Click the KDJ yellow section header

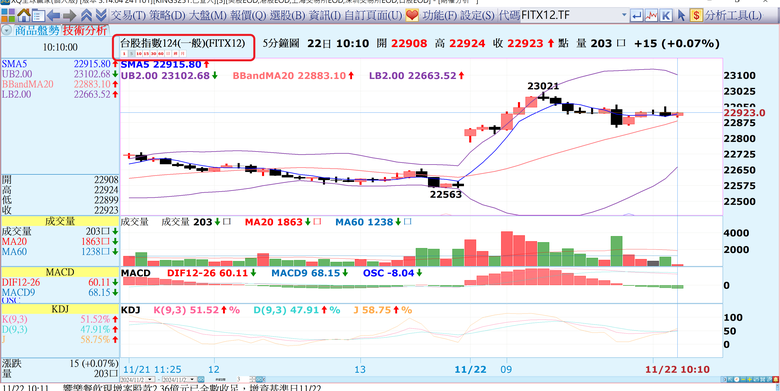60,309
